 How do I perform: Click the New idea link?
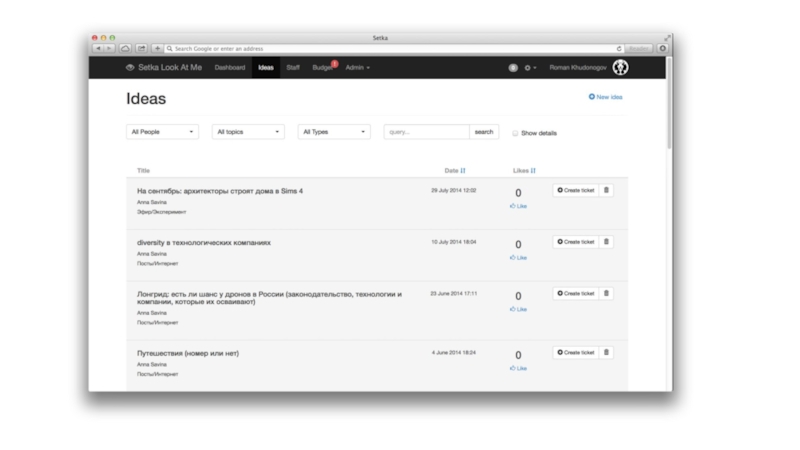tap(606, 97)
